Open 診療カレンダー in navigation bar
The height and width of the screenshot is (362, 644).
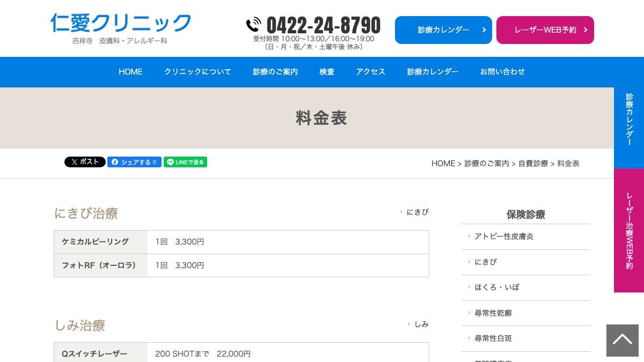pyautogui.click(x=433, y=72)
